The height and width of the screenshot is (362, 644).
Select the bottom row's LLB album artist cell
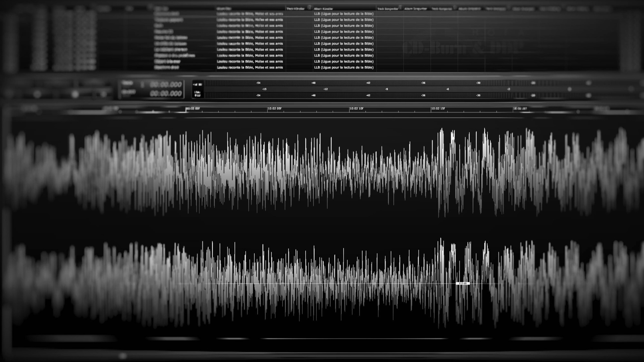pos(344,67)
